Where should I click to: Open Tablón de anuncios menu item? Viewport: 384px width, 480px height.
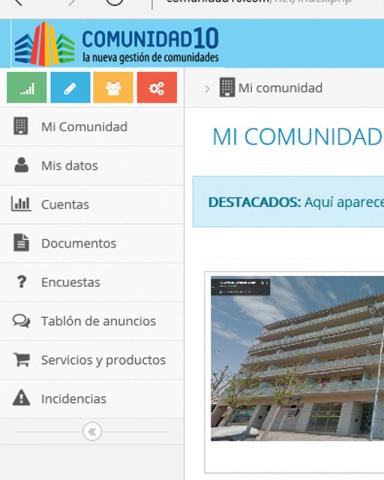tap(92, 321)
